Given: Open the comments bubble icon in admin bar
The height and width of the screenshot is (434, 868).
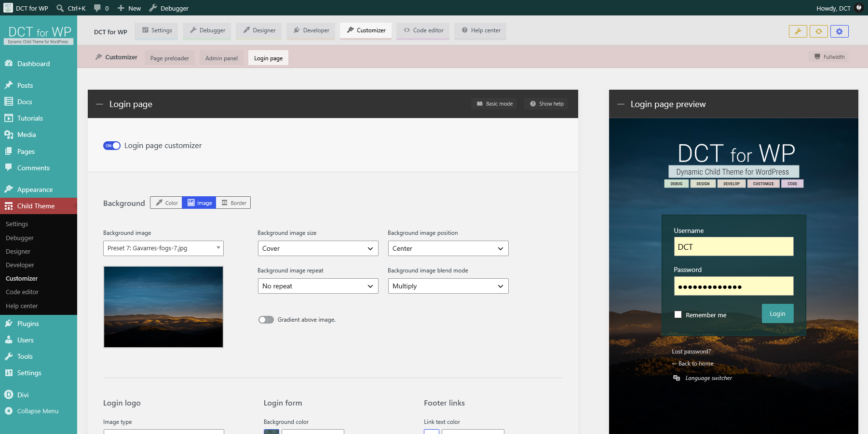Looking at the screenshot, I should point(97,8).
